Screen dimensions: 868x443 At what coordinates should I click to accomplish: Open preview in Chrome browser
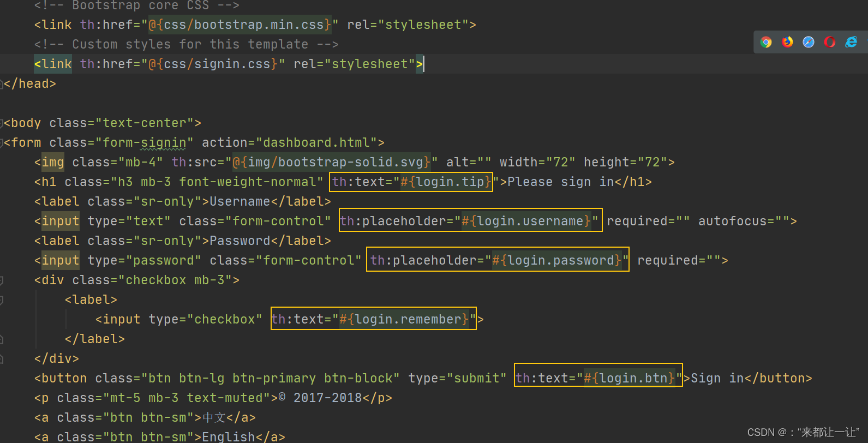pos(766,42)
